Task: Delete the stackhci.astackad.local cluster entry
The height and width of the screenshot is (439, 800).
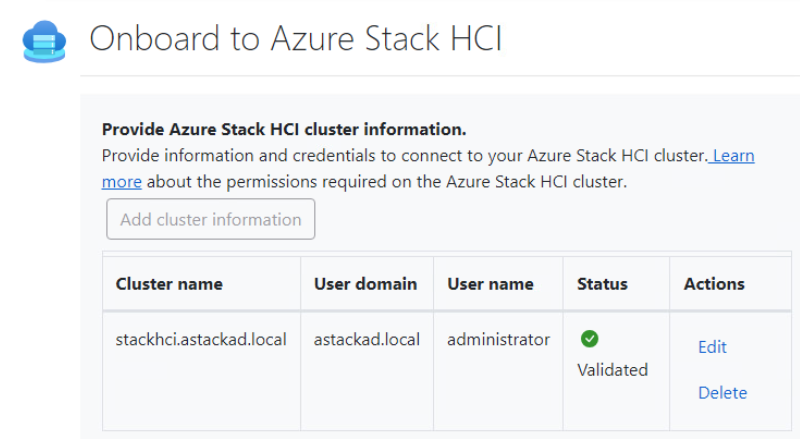Action: click(722, 393)
